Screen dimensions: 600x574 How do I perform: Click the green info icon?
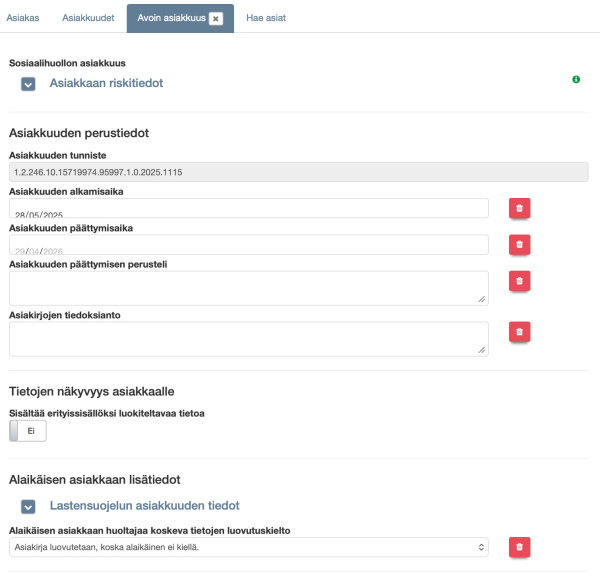coord(576,79)
